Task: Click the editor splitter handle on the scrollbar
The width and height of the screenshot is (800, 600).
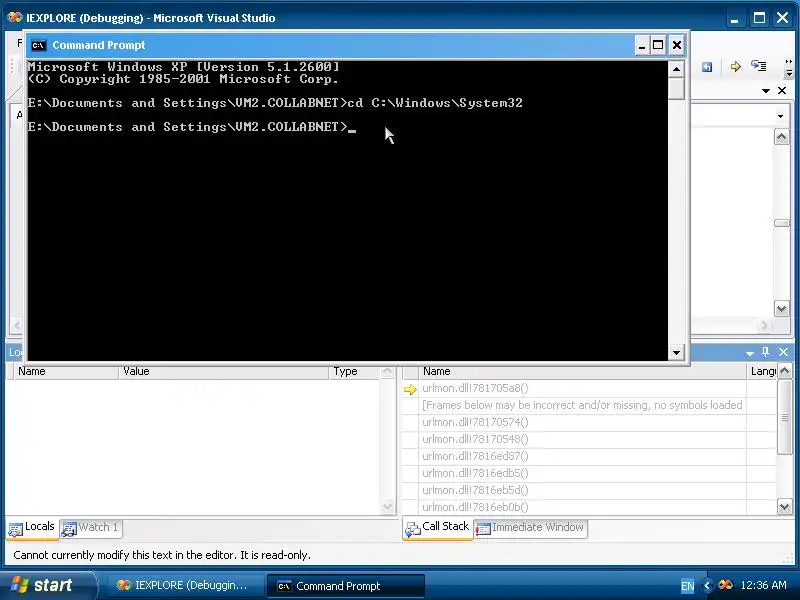Action: [782, 223]
